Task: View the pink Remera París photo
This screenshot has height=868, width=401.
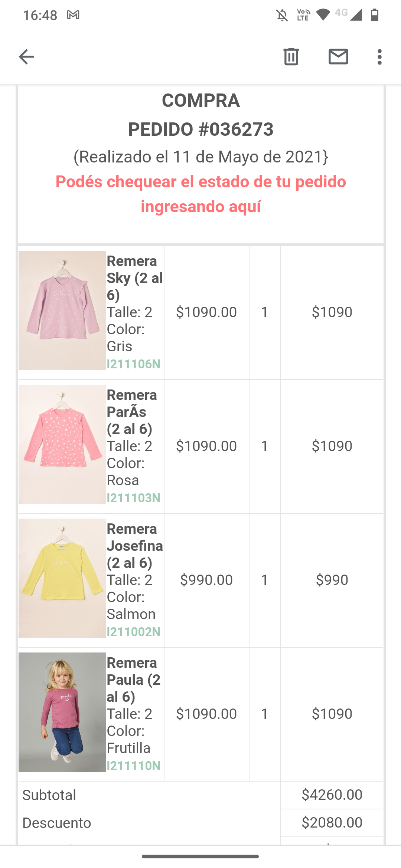Action: click(x=62, y=444)
